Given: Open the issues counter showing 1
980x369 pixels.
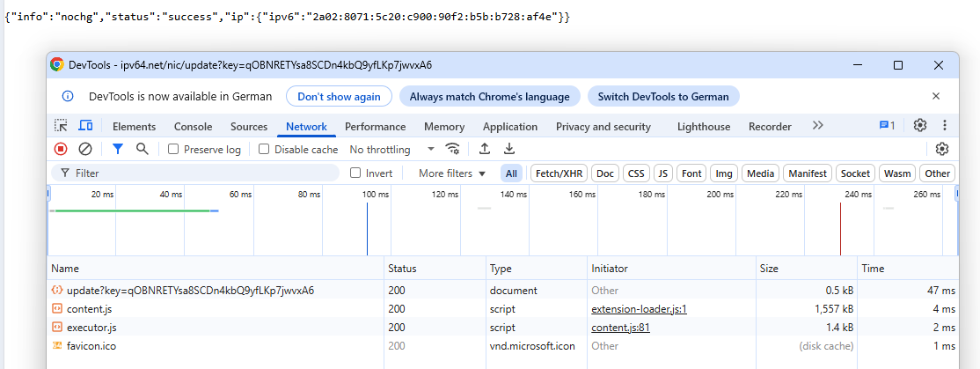Looking at the screenshot, I should [887, 126].
